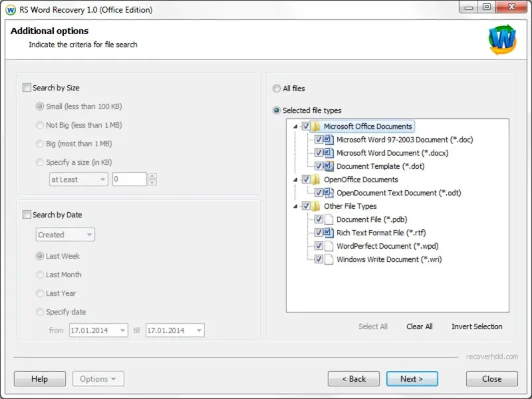Click the Windows Write *.wri file icon
This screenshot has height=399, width=532.
329,259
